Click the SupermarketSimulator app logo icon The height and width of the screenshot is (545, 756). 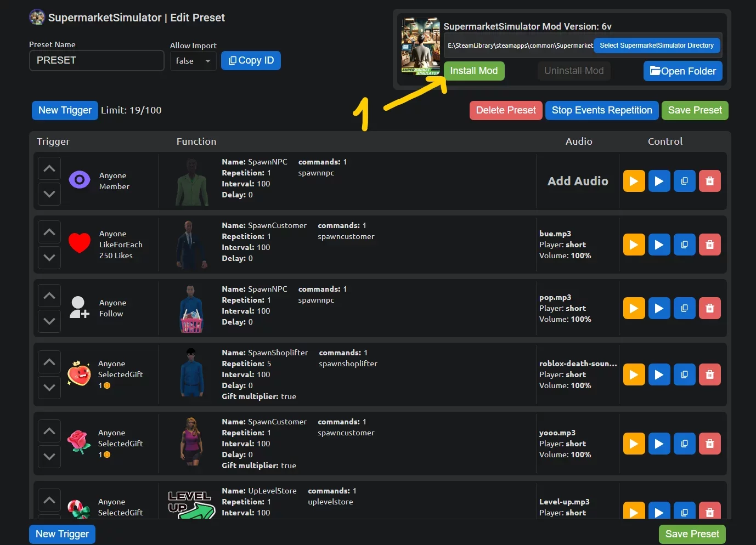pos(37,17)
